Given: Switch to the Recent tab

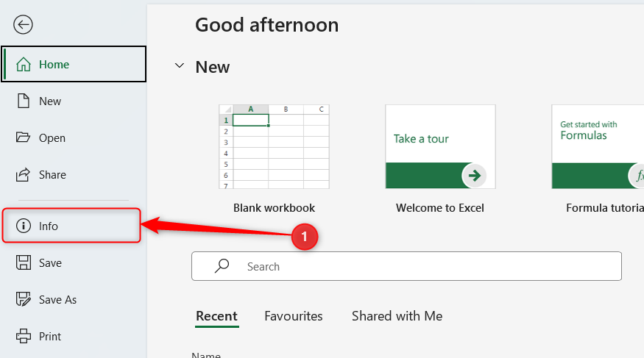Looking at the screenshot, I should [x=217, y=316].
